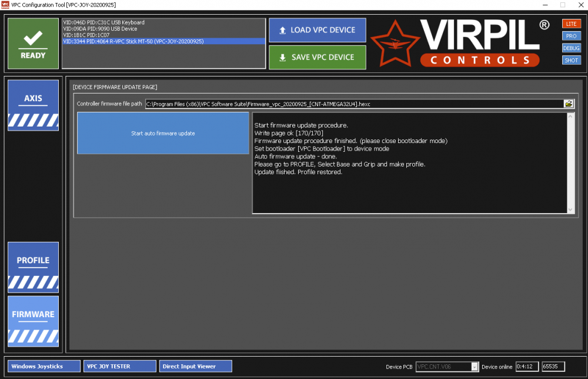Screen dimensions: 588x379
Task: Click the VPC app icon in title bar
Action: 5,5
